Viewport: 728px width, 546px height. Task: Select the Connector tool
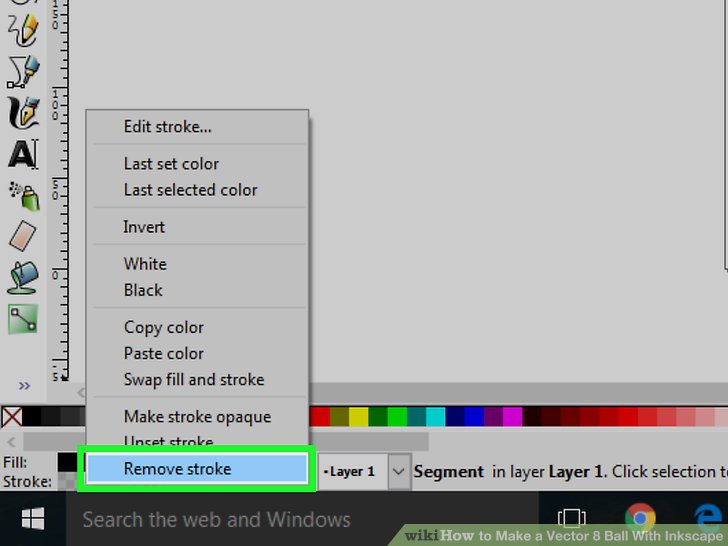(23, 319)
